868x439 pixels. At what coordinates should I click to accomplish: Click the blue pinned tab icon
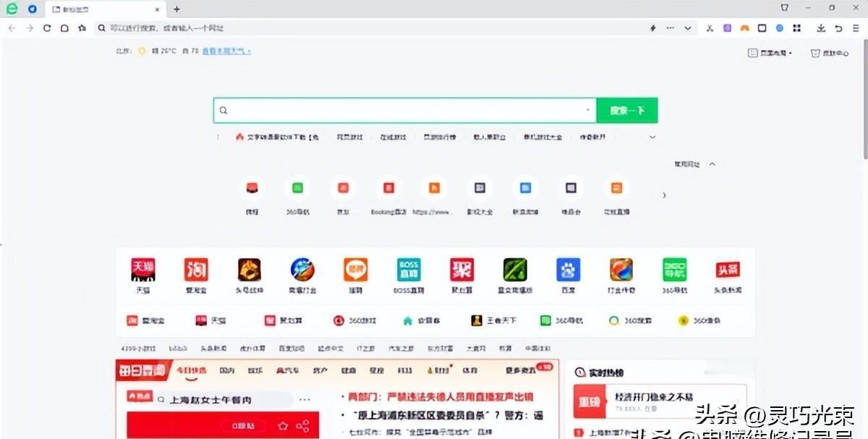tap(33, 9)
